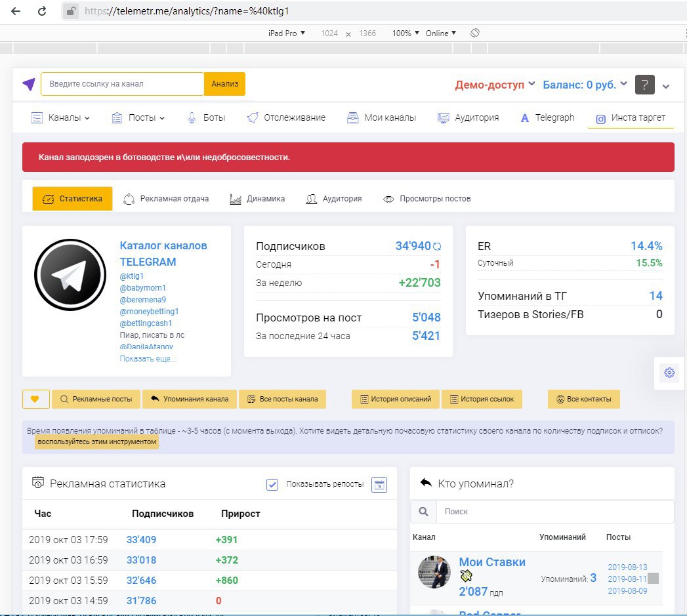Click the reply arrow icon beside Кто упоминал
Screen dimensions: 687x616
[x=426, y=483]
